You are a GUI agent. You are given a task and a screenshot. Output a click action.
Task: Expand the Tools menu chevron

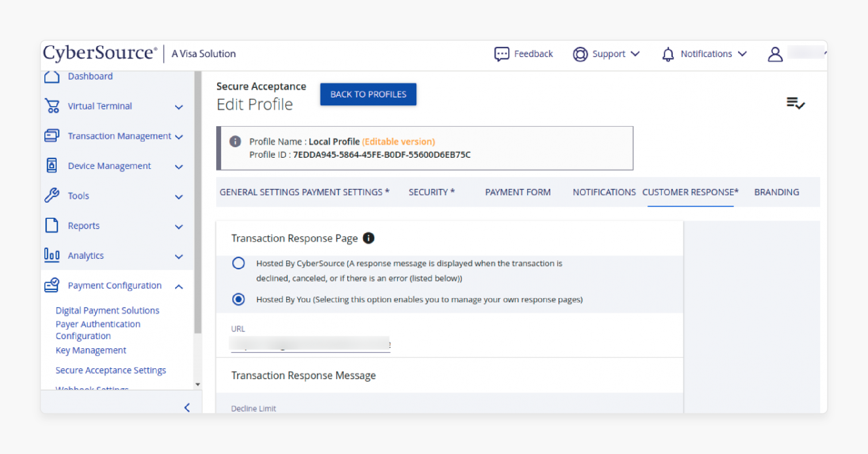(x=179, y=197)
